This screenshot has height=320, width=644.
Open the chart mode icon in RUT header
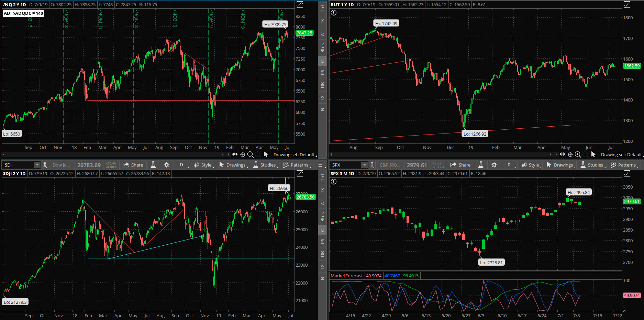pyautogui.click(x=627, y=4)
